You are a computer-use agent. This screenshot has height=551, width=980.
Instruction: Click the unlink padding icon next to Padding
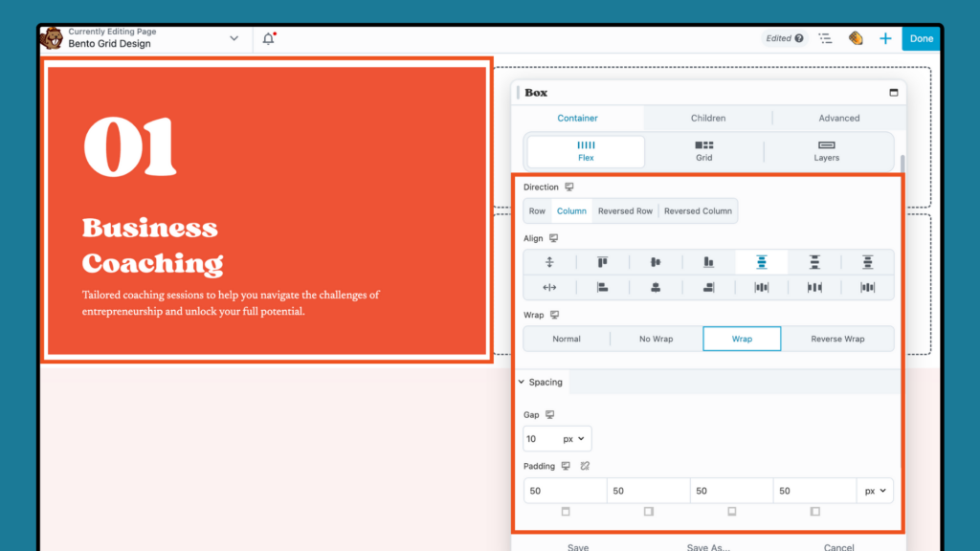pos(586,466)
